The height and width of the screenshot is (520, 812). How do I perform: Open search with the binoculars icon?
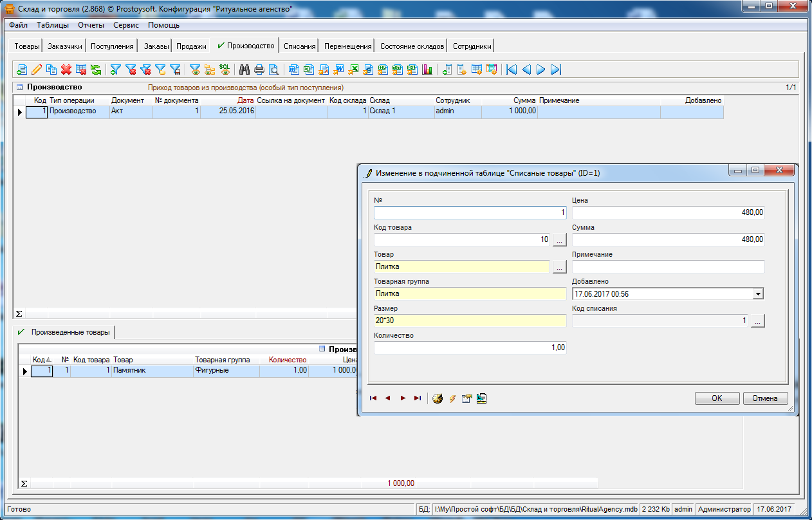click(x=245, y=70)
